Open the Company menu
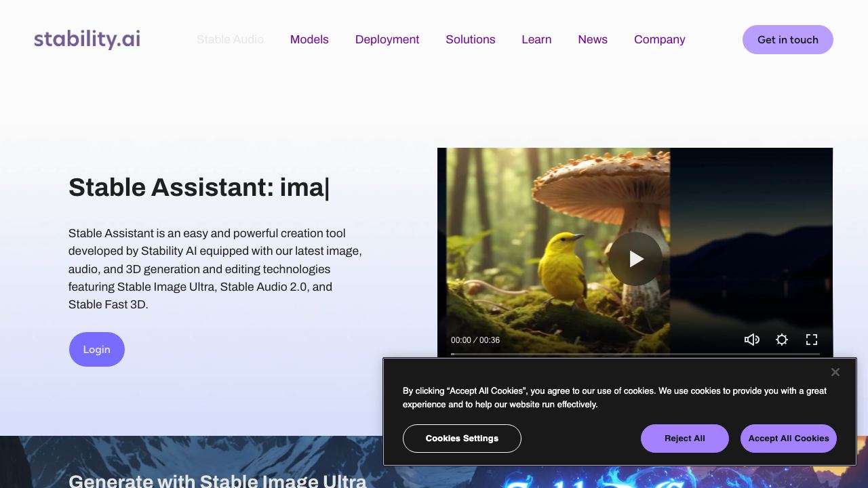The image size is (868, 488). [660, 39]
